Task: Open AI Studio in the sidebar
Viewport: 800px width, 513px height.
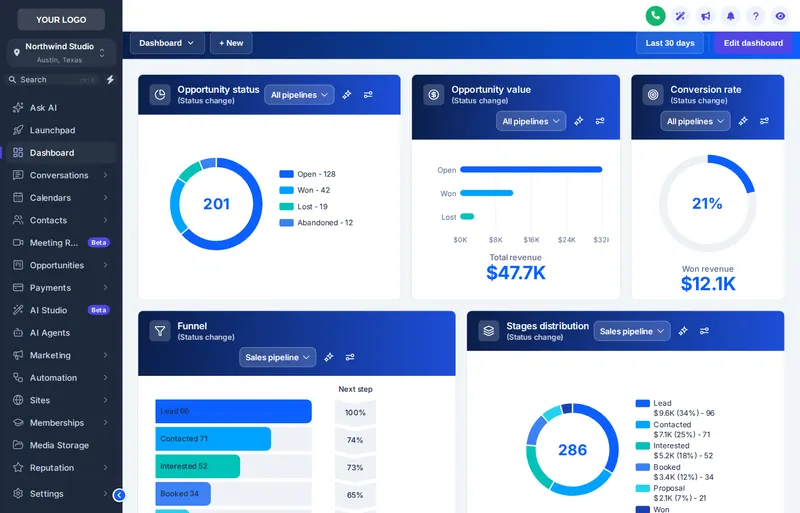Action: click(x=61, y=310)
